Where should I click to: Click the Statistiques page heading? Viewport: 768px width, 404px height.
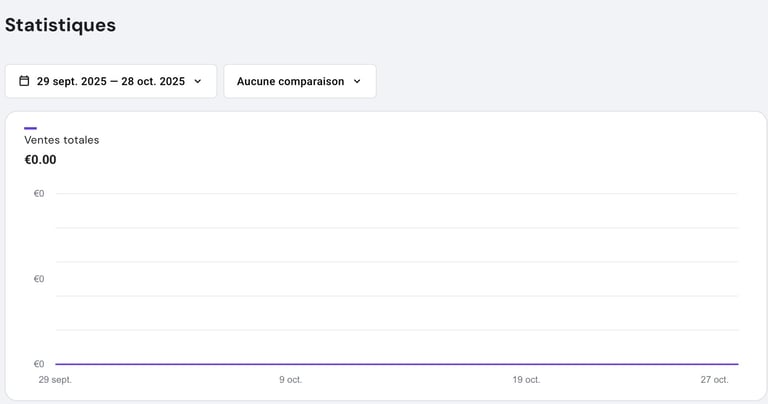click(x=60, y=25)
